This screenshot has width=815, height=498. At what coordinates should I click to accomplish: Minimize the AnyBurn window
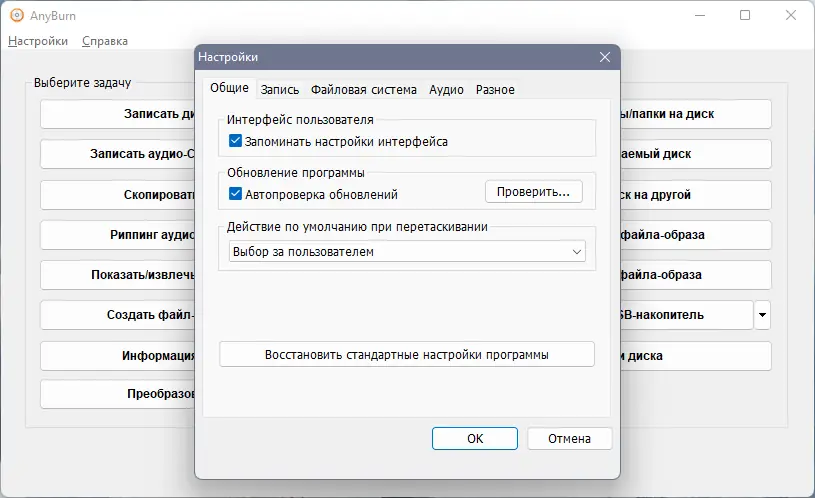tap(699, 15)
